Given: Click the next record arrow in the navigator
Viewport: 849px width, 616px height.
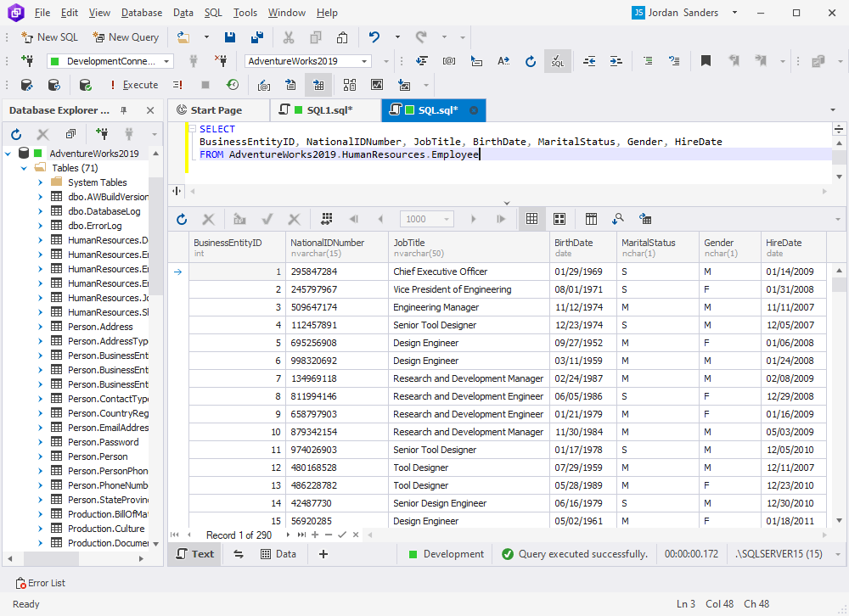Looking at the screenshot, I should [288, 535].
